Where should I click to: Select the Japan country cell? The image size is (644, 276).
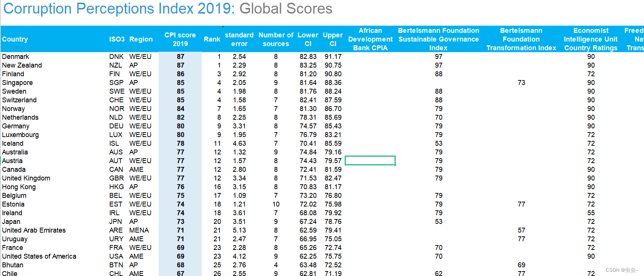click(x=11, y=222)
